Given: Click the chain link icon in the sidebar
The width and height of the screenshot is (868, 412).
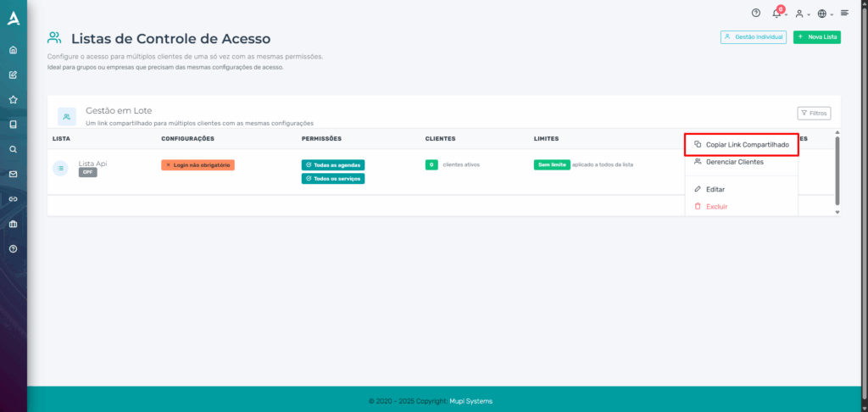Looking at the screenshot, I should coord(13,199).
